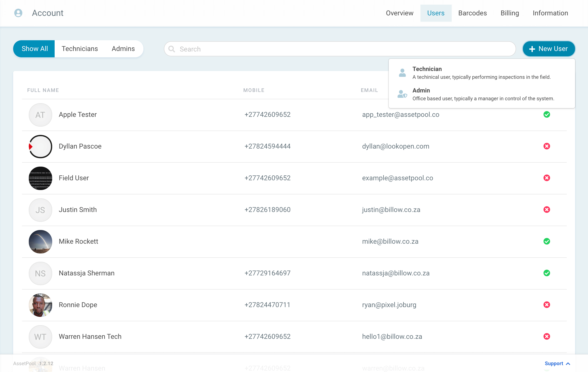
Task: Select the Admin shield icon in dropdown
Action: (x=402, y=94)
